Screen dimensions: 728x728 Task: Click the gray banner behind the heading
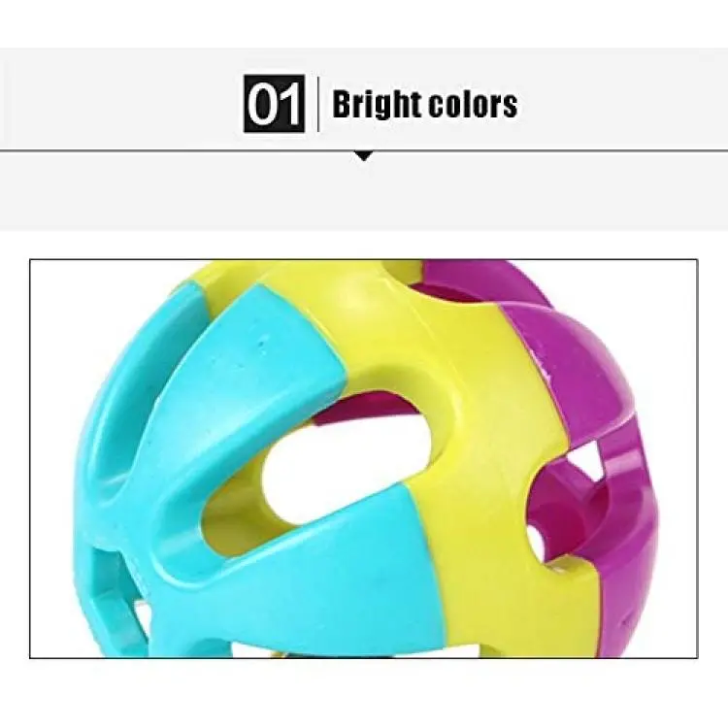364,139
